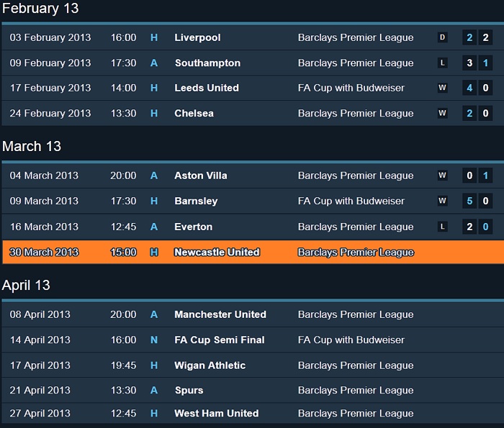Click the win badge for Aston Villa match

pos(442,176)
